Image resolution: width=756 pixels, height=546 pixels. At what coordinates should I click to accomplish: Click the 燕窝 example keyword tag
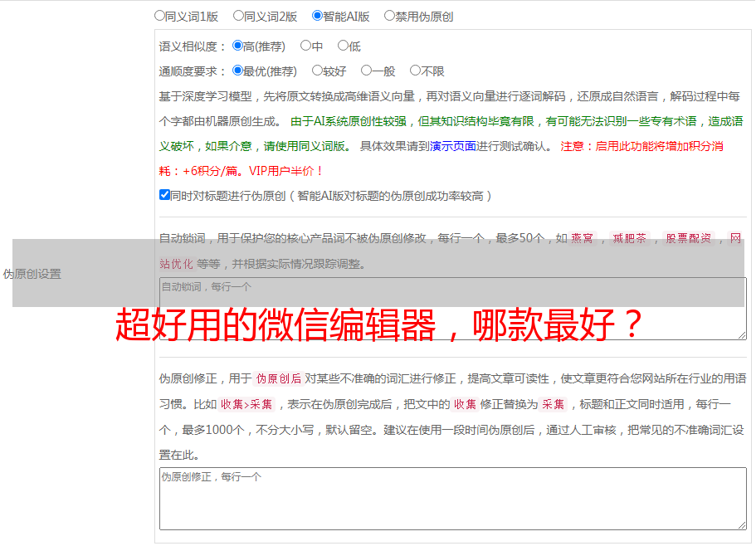(x=582, y=238)
